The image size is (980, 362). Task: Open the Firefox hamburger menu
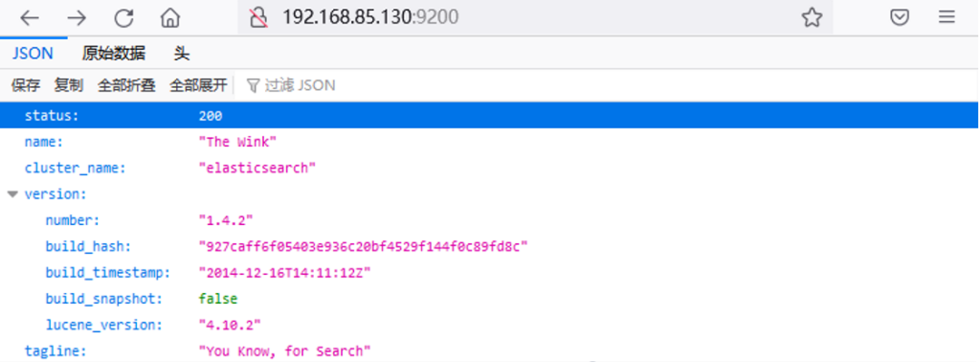(x=947, y=17)
